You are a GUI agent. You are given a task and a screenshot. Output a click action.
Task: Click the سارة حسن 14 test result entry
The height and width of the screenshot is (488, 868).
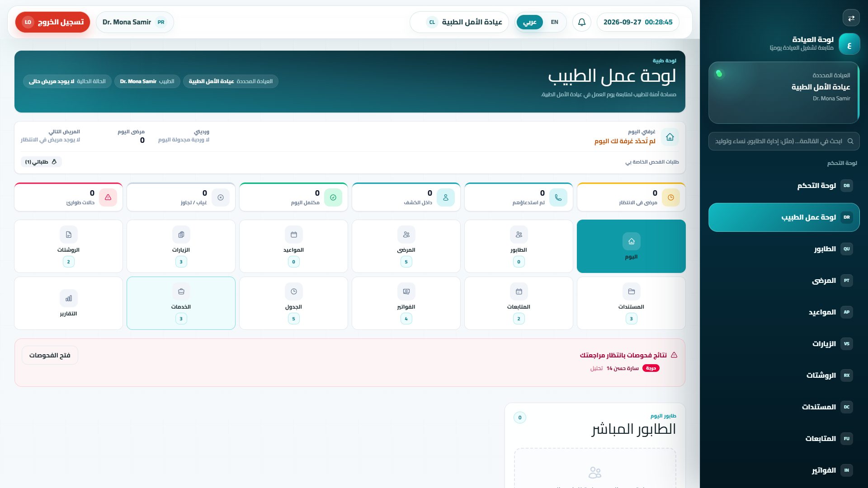[624, 368]
